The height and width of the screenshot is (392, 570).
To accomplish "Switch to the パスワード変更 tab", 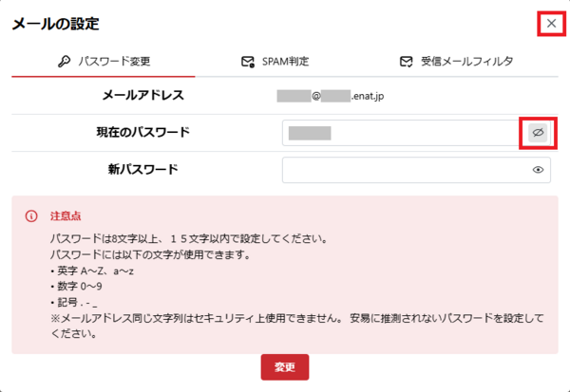I will click(x=103, y=62).
